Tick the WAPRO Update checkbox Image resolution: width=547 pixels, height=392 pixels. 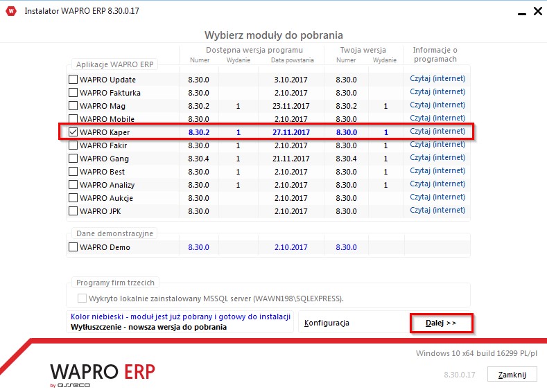coord(73,80)
